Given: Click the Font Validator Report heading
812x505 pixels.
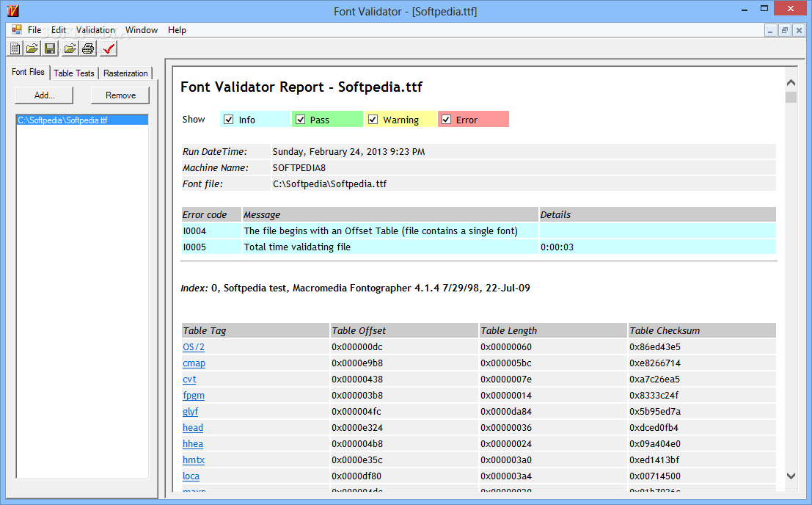Looking at the screenshot, I should click(x=301, y=87).
